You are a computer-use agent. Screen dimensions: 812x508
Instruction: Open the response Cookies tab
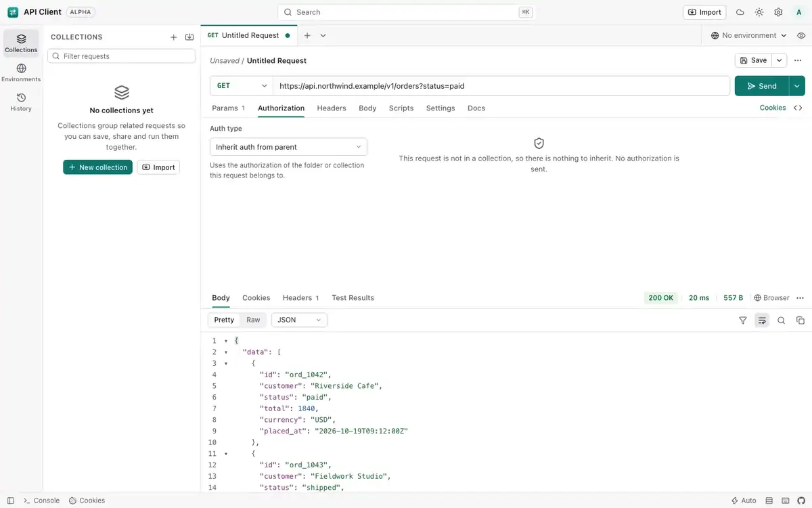(x=256, y=298)
